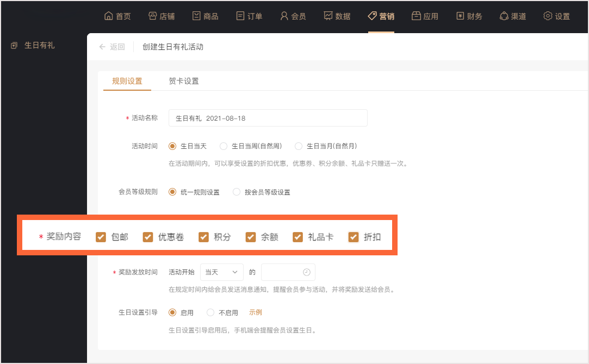Viewport: 589px width, 364px height.
Task: Select the 生日当周(自然周) radio option
Action: click(x=224, y=146)
